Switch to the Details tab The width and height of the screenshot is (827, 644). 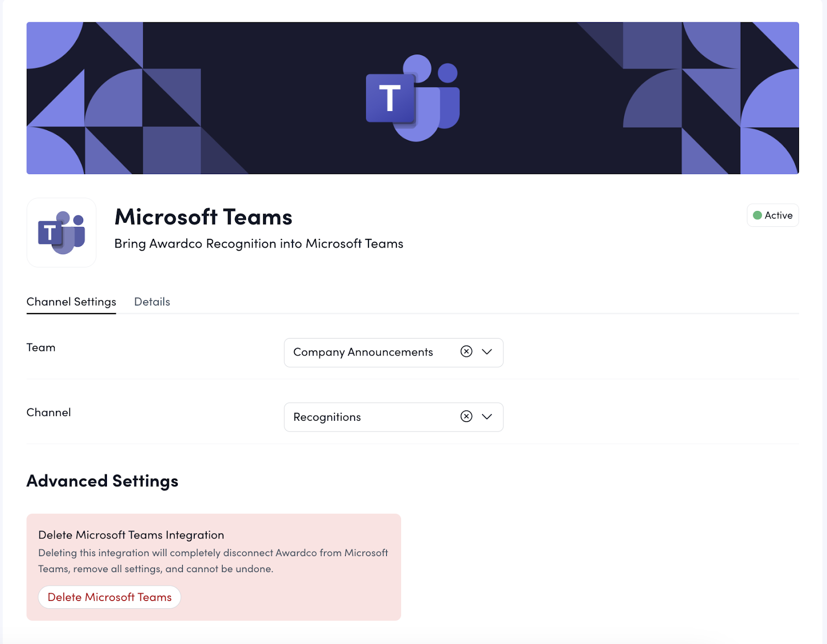pyautogui.click(x=152, y=302)
